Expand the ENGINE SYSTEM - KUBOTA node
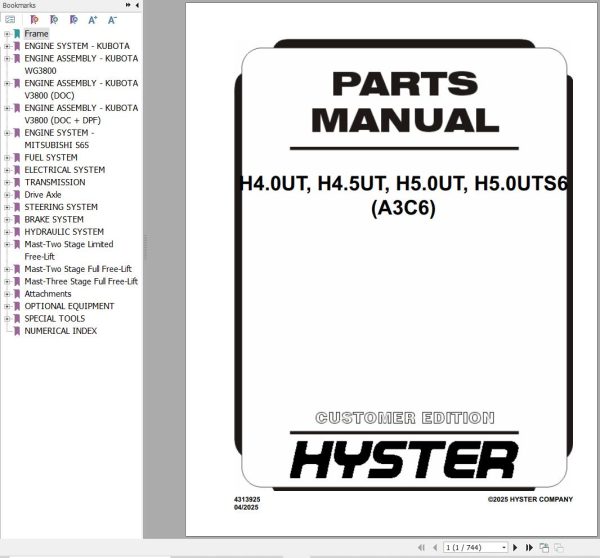 coord(7,46)
